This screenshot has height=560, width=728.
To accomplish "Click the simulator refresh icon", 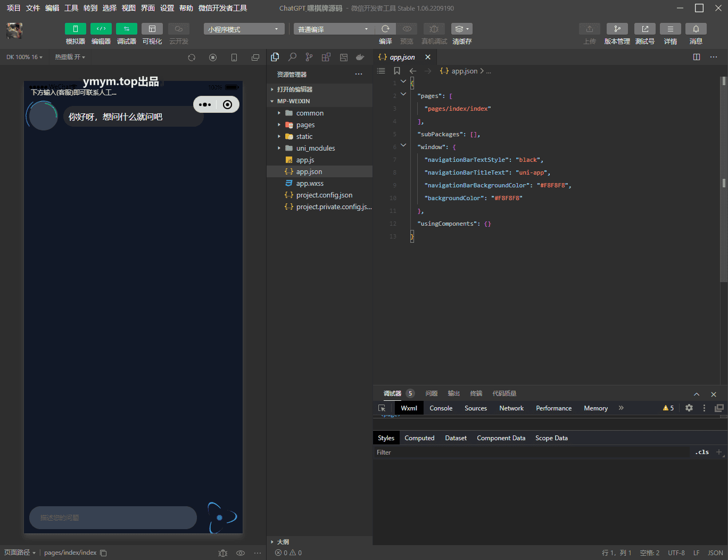I will point(192,57).
